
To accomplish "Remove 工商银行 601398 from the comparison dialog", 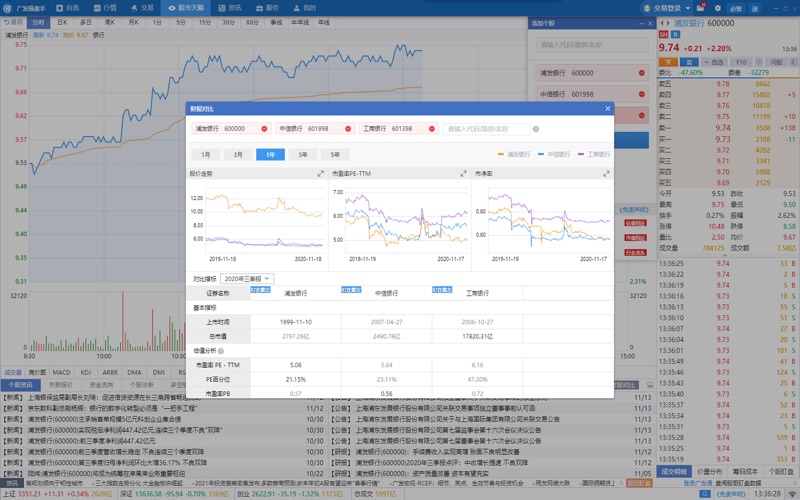I will pyautogui.click(x=432, y=129).
